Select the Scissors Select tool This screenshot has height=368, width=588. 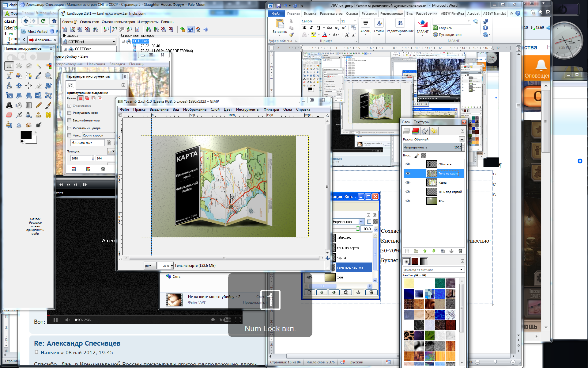click(x=9, y=75)
